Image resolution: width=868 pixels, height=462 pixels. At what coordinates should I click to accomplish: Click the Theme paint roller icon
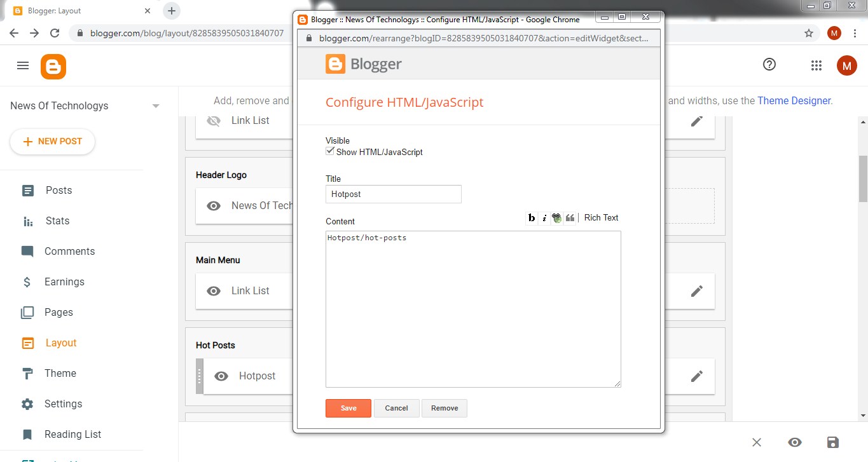pos(27,374)
